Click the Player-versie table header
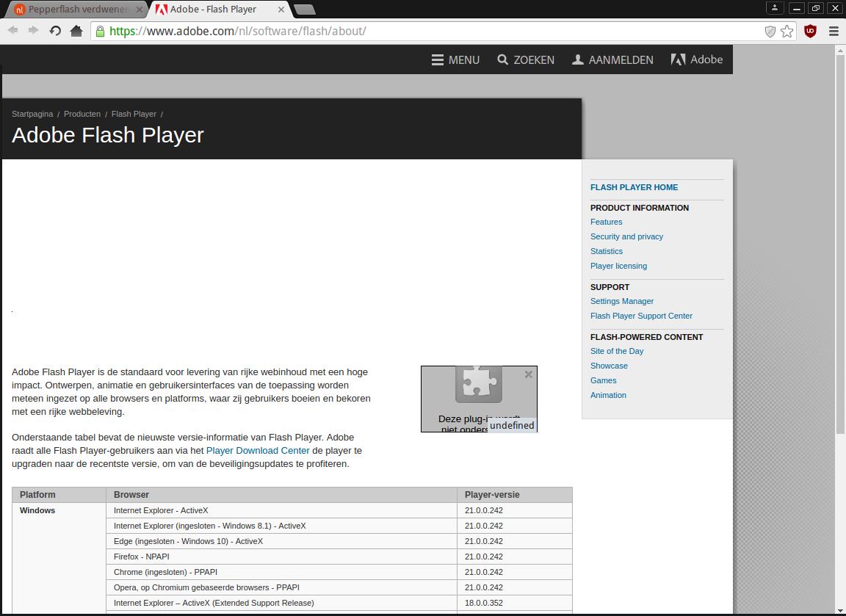The width and height of the screenshot is (846, 616). click(x=515, y=495)
